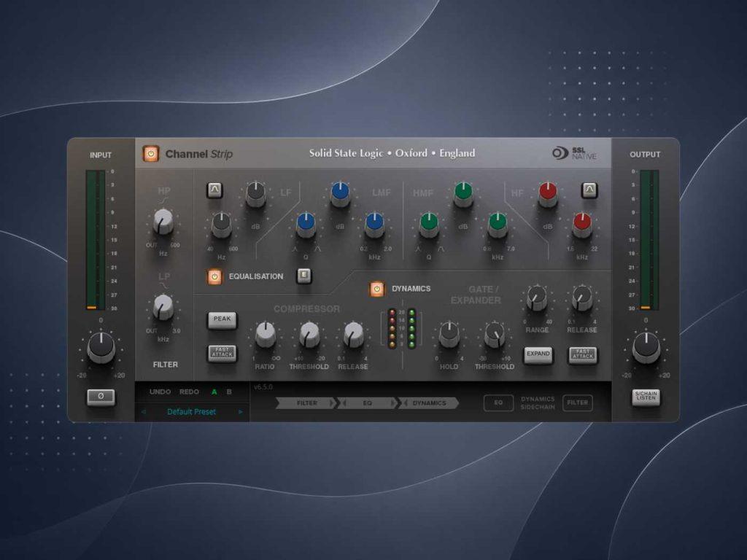
Task: Click the compressor THRESHOLD knob
Action: pyautogui.click(x=309, y=335)
